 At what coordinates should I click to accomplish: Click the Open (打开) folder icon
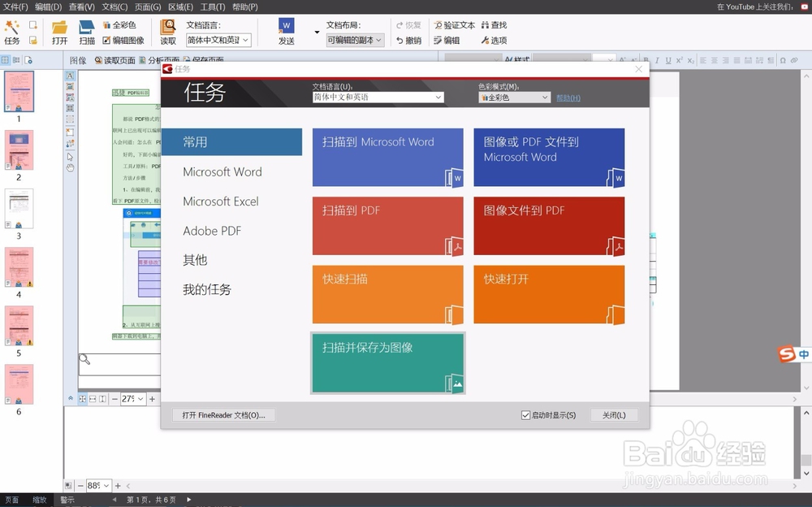58,32
